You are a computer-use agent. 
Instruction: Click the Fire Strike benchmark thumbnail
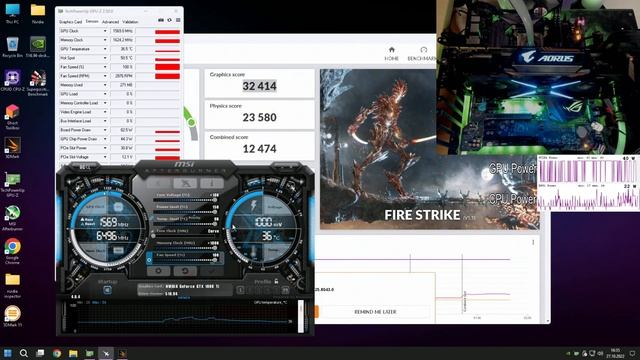429,149
